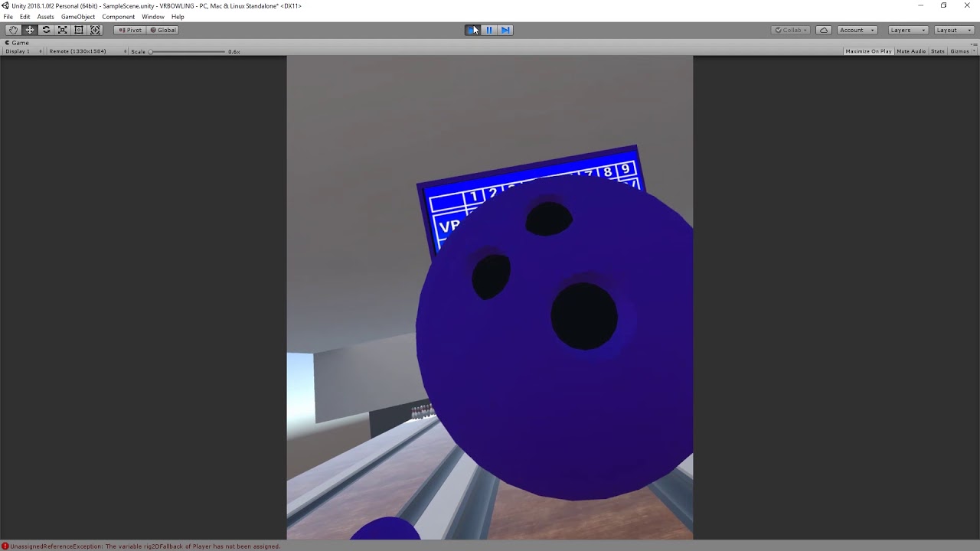Image resolution: width=980 pixels, height=551 pixels.
Task: Open the Help menu
Action: 178,17
